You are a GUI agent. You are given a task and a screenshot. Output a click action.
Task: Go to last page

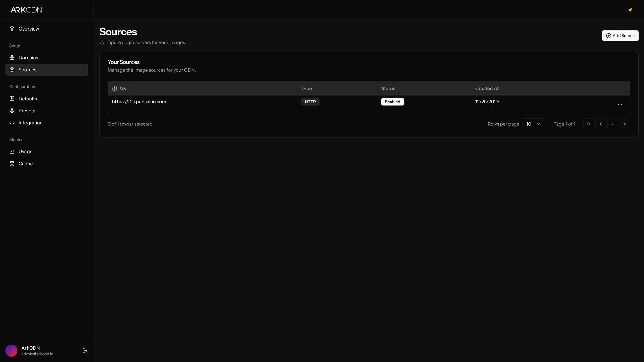click(625, 124)
